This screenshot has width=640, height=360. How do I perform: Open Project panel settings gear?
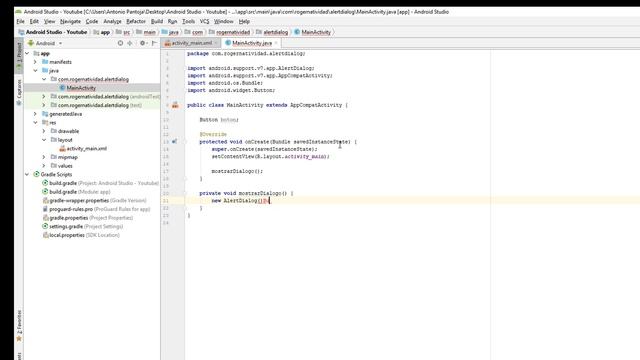pos(143,43)
